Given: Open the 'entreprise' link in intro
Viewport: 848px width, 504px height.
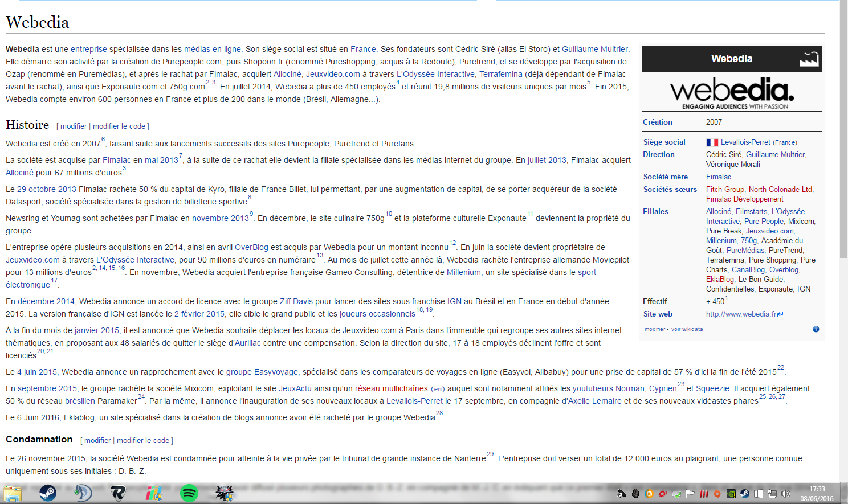Looking at the screenshot, I should 89,49.
